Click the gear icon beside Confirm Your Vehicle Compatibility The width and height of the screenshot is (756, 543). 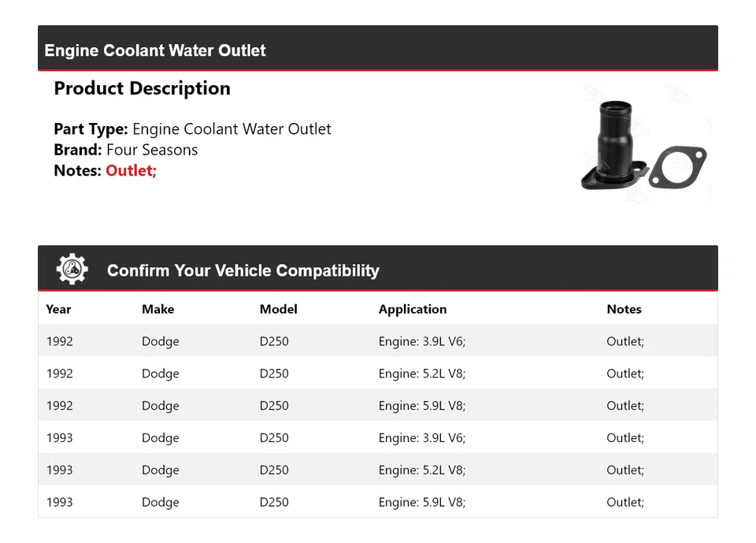[72, 270]
